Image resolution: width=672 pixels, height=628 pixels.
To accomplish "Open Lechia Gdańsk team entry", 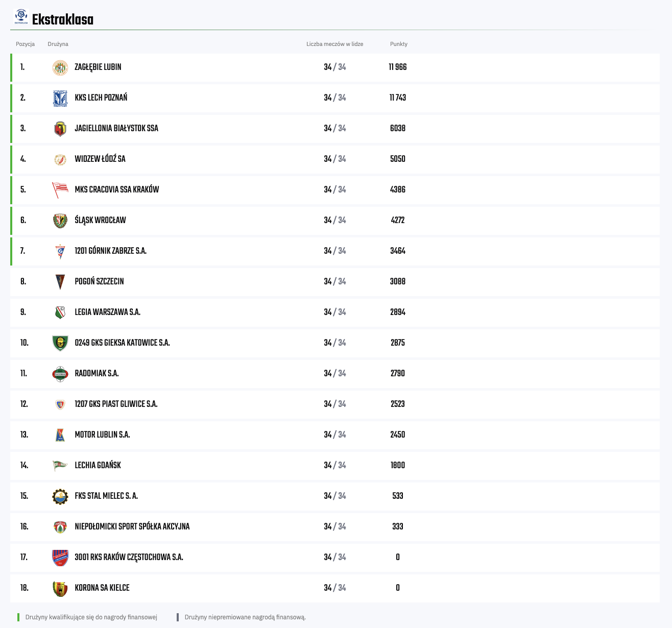I will pos(98,466).
